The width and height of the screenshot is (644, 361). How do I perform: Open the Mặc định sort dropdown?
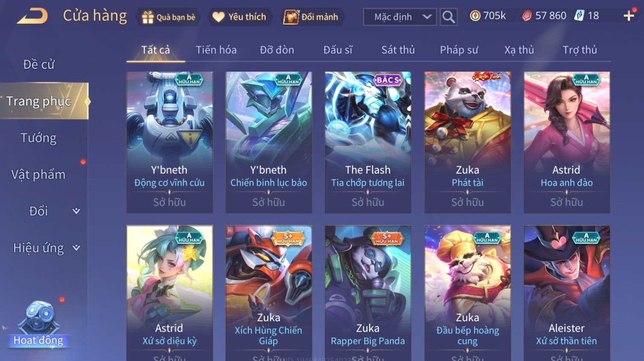[400, 17]
